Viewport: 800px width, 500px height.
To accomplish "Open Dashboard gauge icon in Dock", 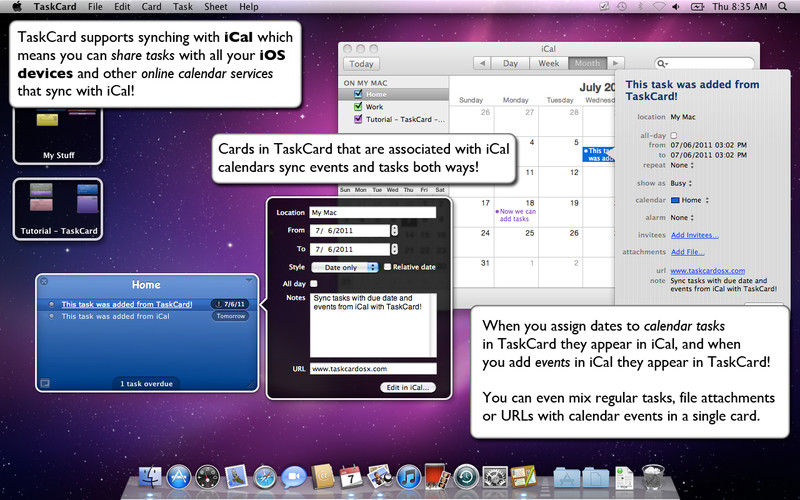I will coord(207,478).
